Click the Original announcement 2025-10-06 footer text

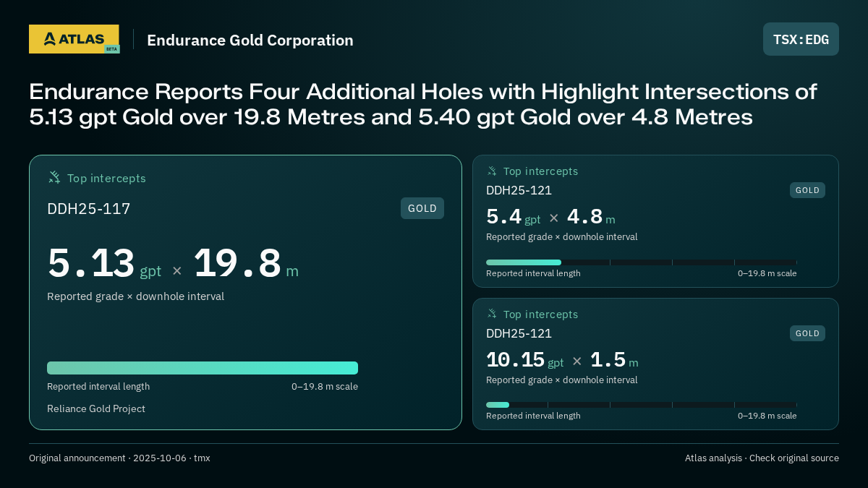119,458
